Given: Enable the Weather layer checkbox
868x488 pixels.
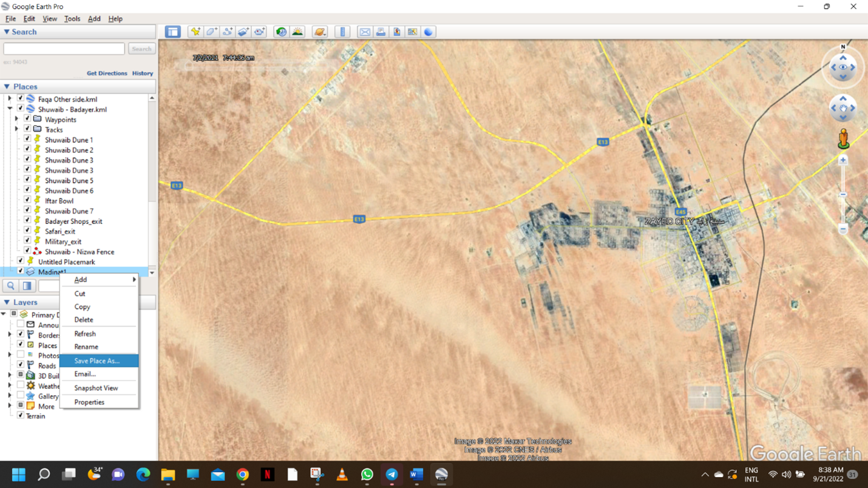Looking at the screenshot, I should tap(21, 385).
